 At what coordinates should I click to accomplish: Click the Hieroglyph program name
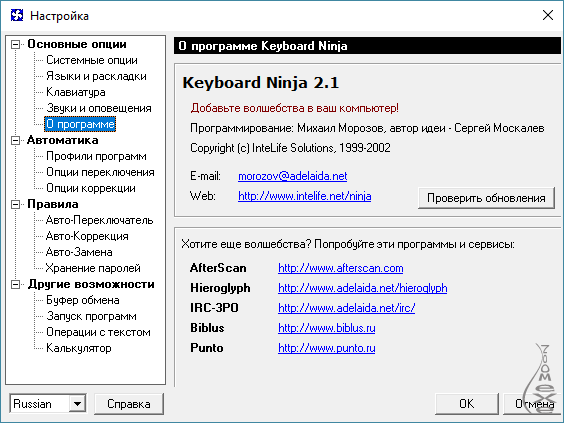(220, 288)
